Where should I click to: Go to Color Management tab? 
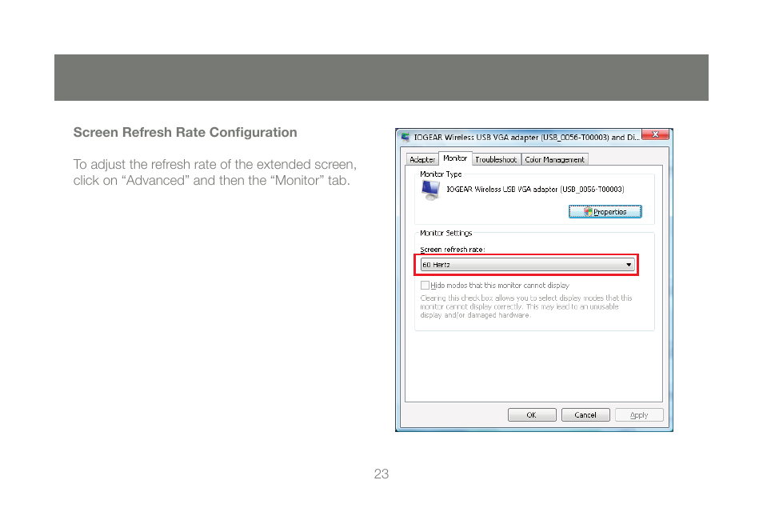[x=555, y=160]
